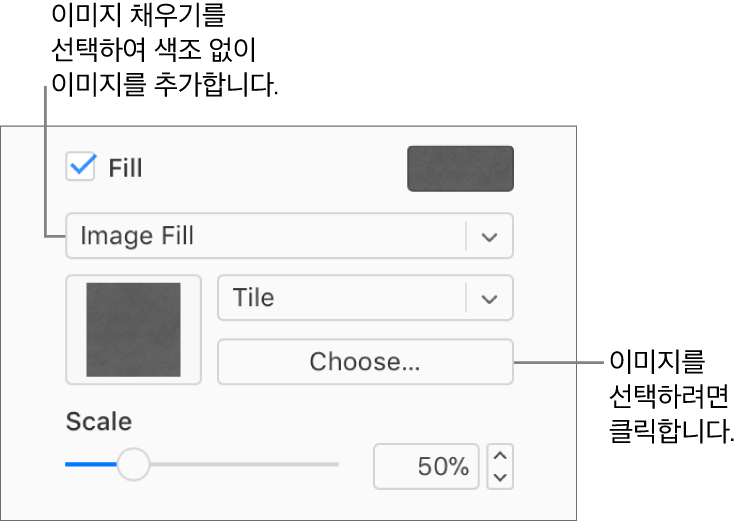Image resolution: width=742 pixels, height=521 pixels.
Task: Click the chevron next to Tile
Action: coord(489,299)
